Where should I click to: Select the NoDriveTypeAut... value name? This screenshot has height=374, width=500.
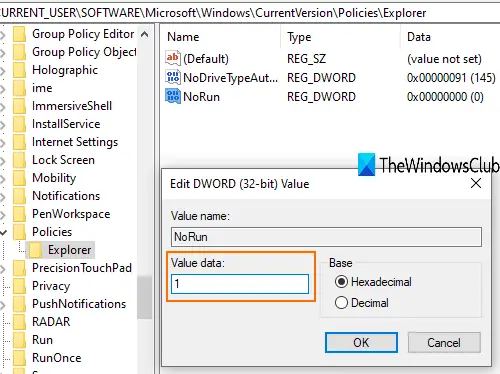point(230,78)
